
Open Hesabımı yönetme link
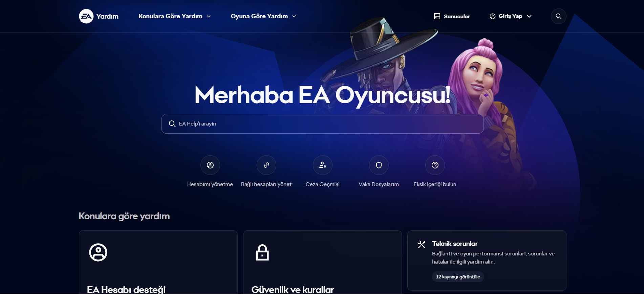pyautogui.click(x=210, y=184)
